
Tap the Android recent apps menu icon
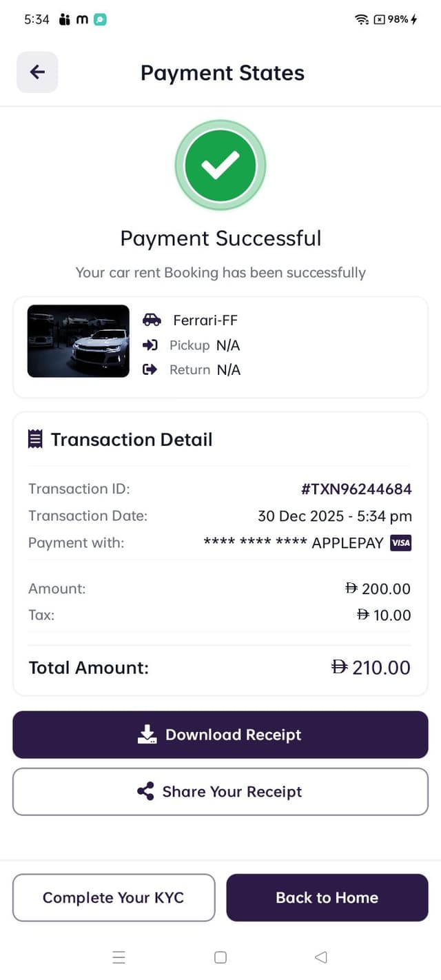click(x=119, y=957)
